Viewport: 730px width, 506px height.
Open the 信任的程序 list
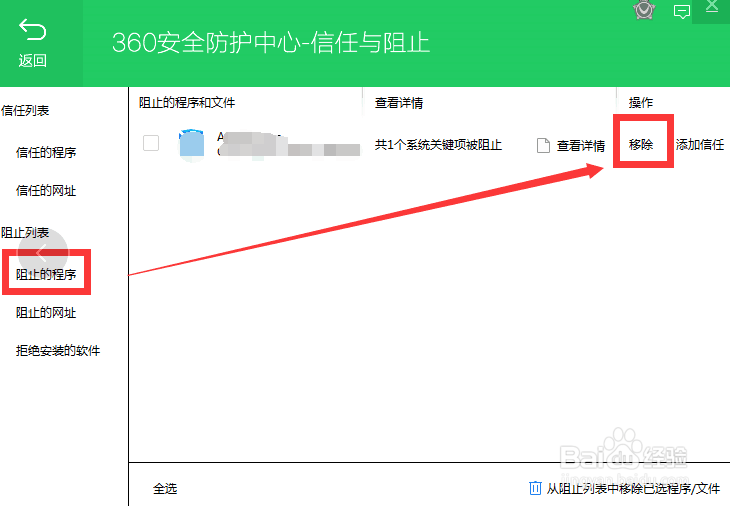[x=46, y=153]
